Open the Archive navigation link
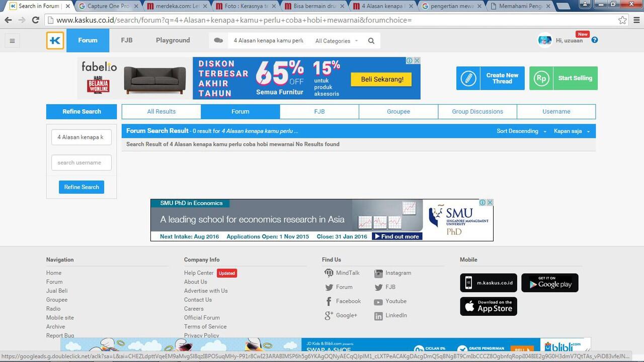The image size is (644, 362). coord(55,327)
